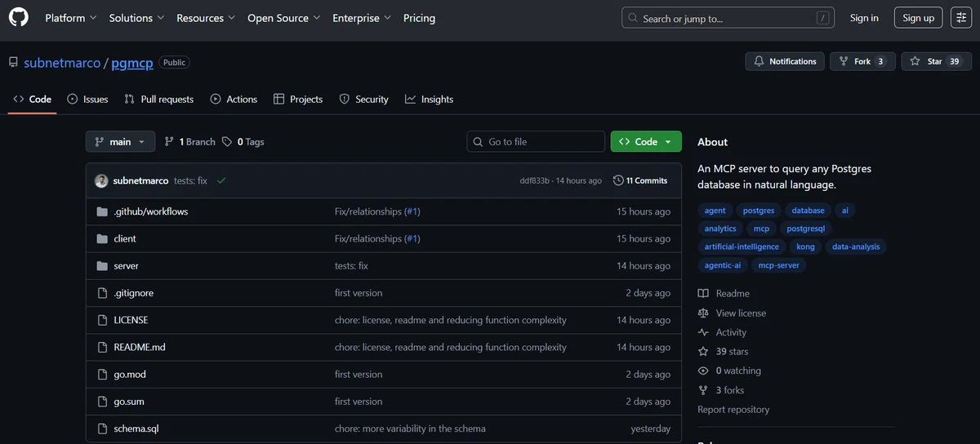Image resolution: width=980 pixels, height=444 pixels.
Task: Switch to the Security tab
Action: (x=364, y=99)
